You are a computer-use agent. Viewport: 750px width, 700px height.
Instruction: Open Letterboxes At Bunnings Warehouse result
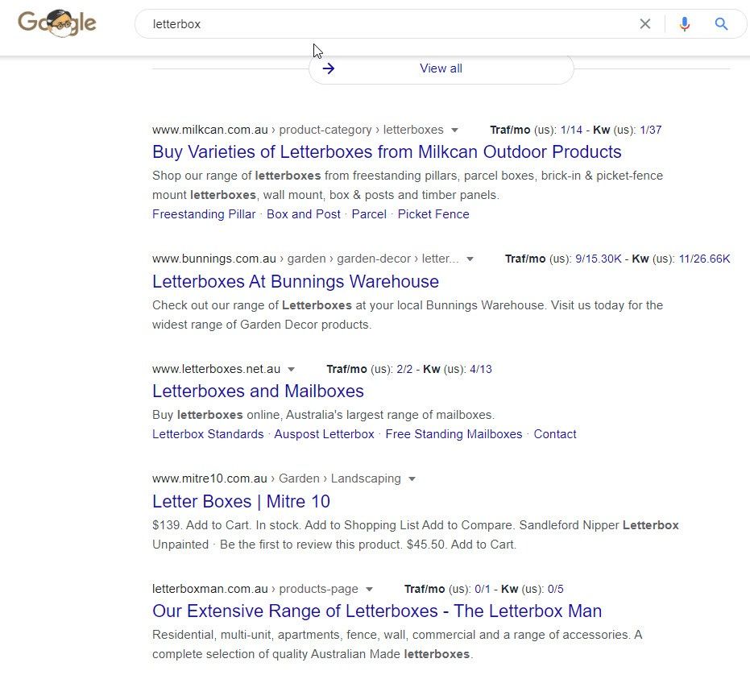pos(295,281)
